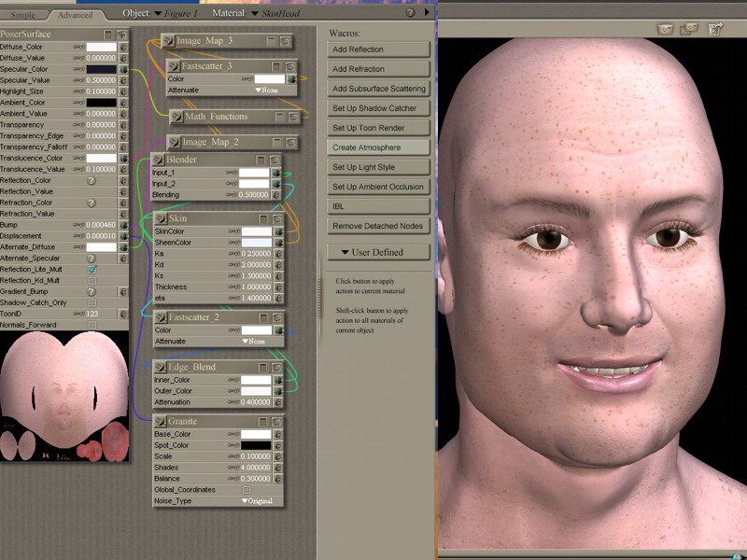The image size is (747, 560).
Task: Click the Ambient_Color black swatch
Action: 102,103
